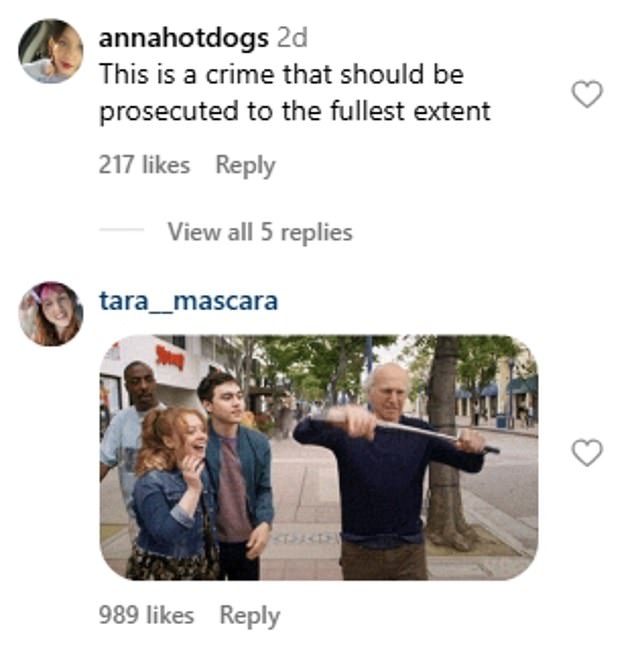Like the annahotdogs comment with the heart

pyautogui.click(x=587, y=94)
